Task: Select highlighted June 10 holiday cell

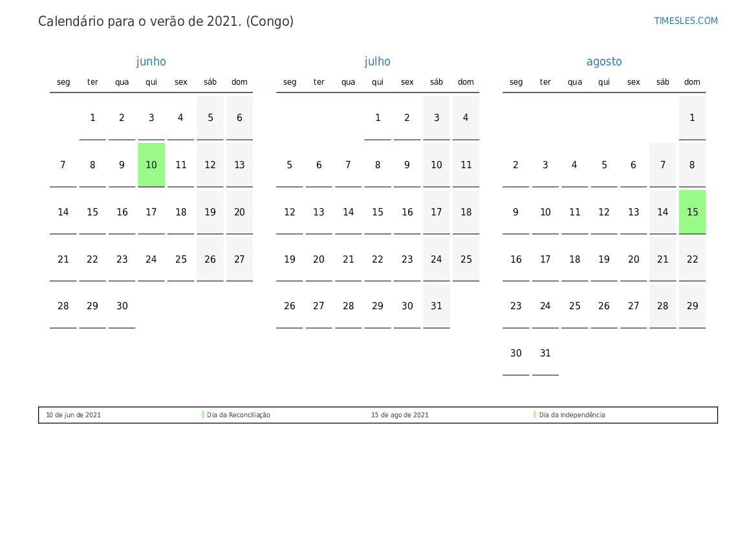Action: [x=151, y=165]
